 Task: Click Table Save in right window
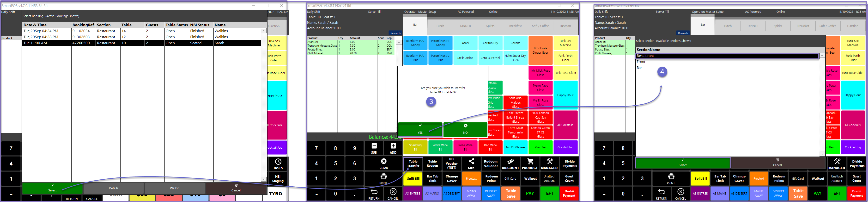[x=798, y=194]
